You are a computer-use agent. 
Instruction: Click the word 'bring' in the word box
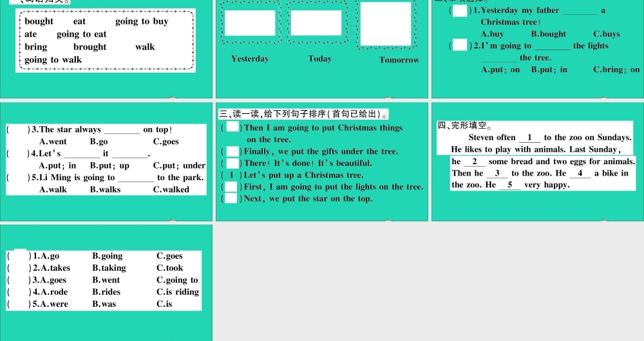pyautogui.click(x=35, y=47)
